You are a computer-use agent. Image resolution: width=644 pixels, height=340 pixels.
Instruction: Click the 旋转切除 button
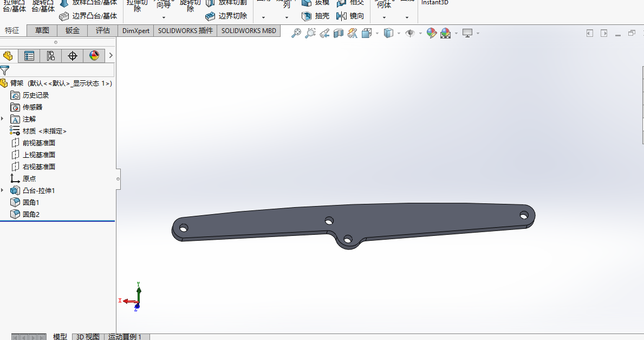point(190,6)
